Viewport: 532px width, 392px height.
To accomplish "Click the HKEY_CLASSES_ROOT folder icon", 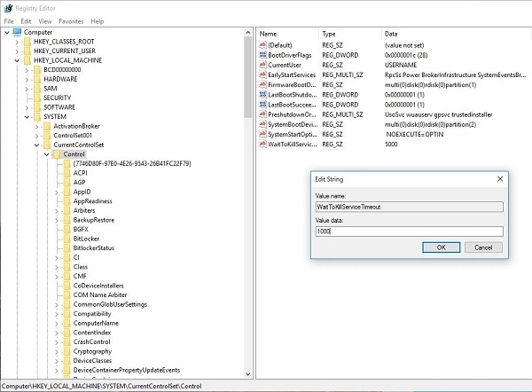I will click(x=27, y=42).
